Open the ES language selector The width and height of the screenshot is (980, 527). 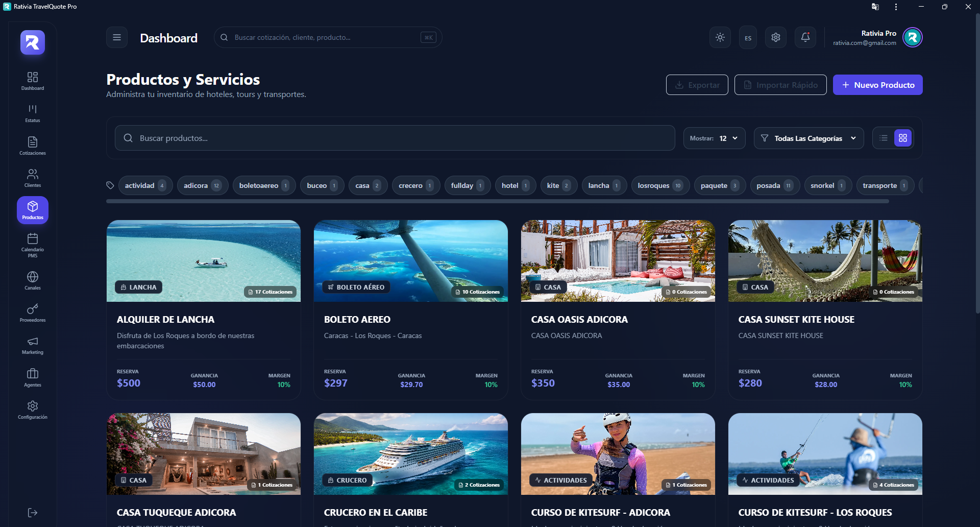748,38
